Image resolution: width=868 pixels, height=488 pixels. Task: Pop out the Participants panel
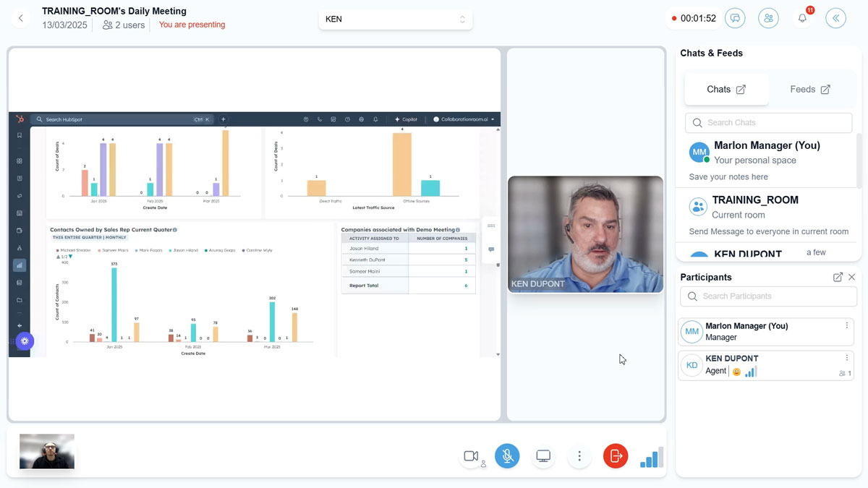(x=838, y=277)
